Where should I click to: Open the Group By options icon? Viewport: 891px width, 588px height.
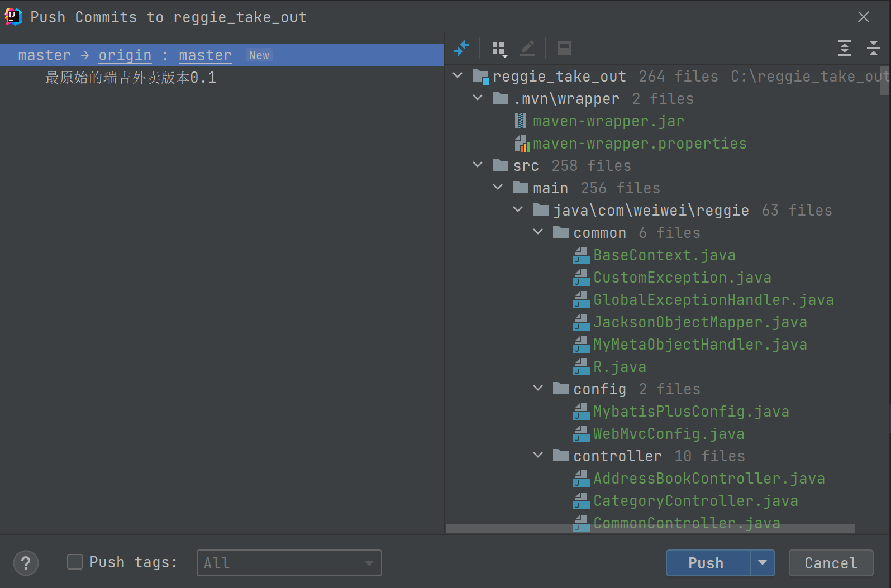(499, 49)
